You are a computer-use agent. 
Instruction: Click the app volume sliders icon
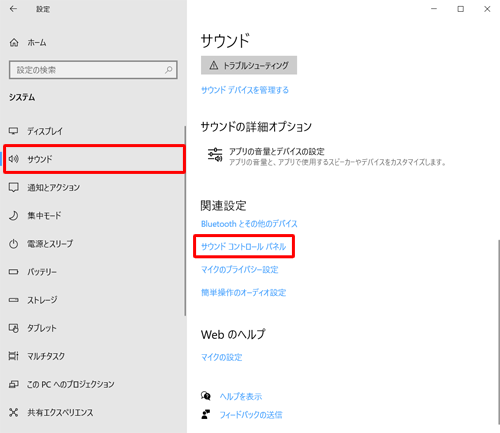[215, 155]
